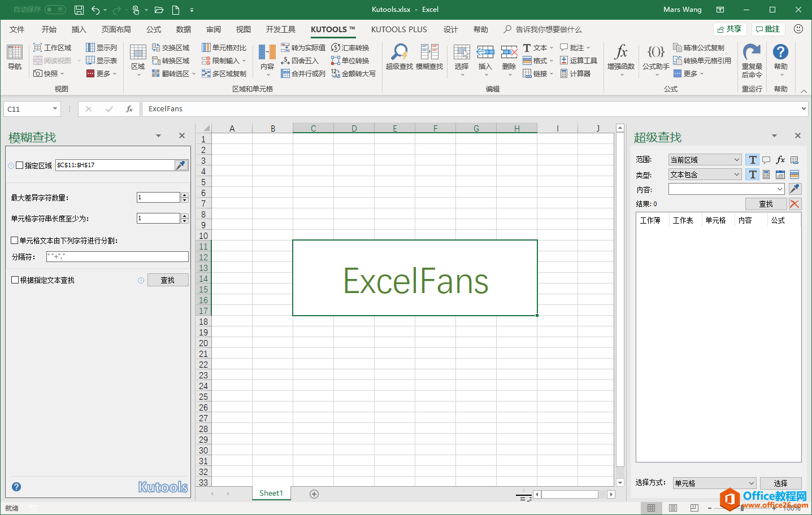Click the undo arrow in the title bar
Viewport: 812px width, 515px height.
[95, 10]
